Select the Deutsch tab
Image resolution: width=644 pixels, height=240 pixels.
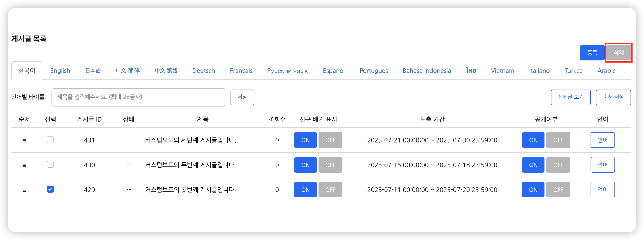coord(204,71)
